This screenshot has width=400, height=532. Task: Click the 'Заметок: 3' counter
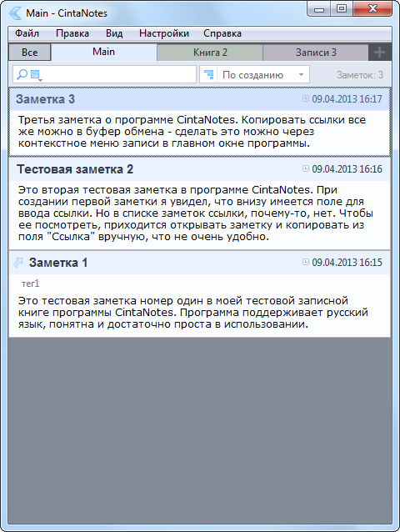360,75
